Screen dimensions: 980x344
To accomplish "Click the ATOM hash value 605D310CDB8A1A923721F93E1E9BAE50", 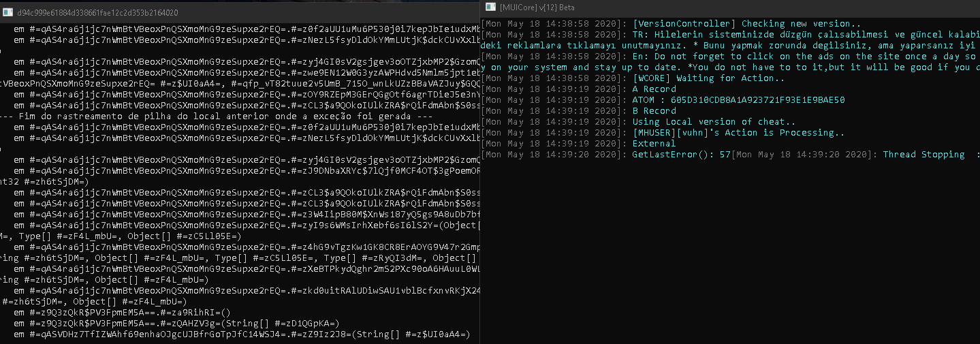I will click(758, 100).
